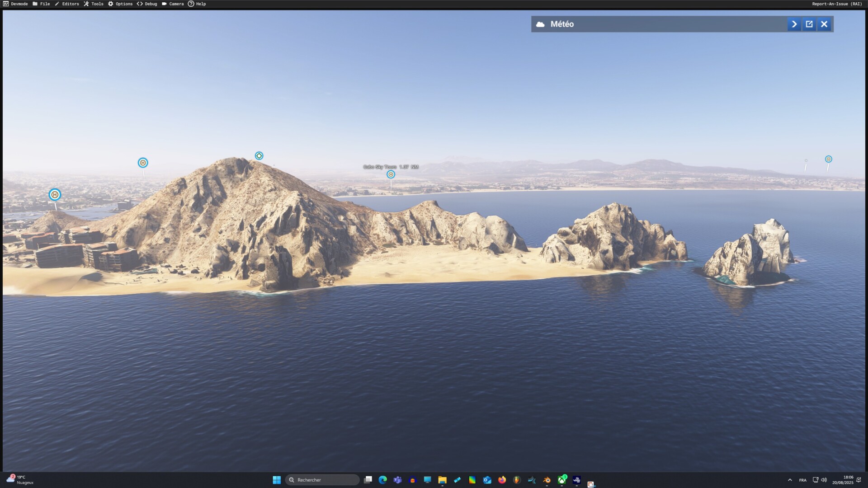Screen dimensions: 868x488
Task: Select the large heliport marker near the resort buildings
Action: tap(55, 195)
